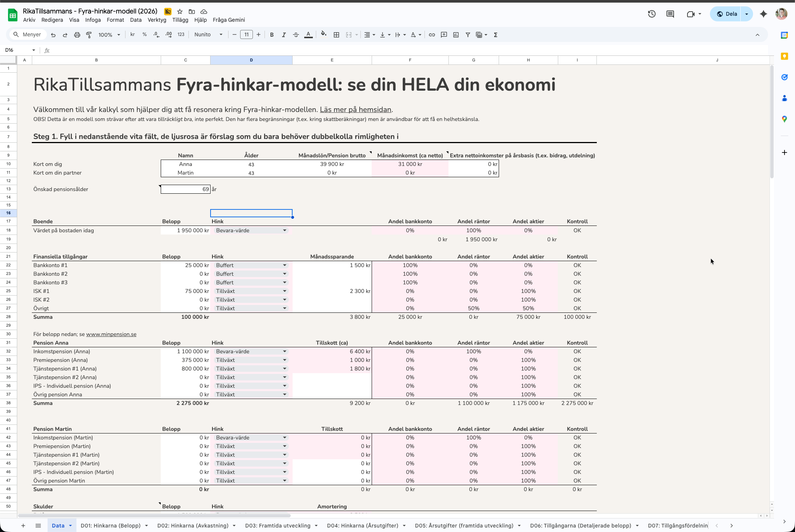Expand the Nunito font dropdown
The height and width of the screenshot is (532, 795).
(x=208, y=35)
